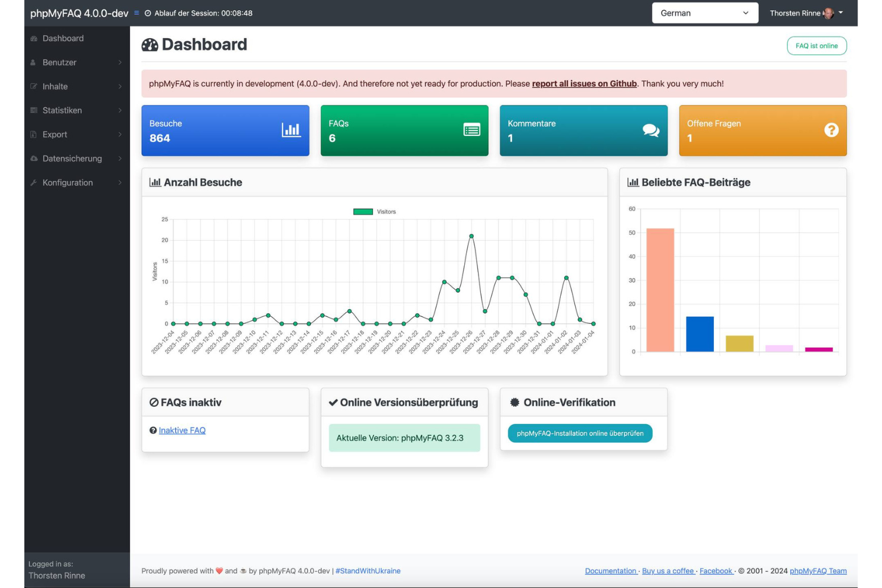Click the Kommentare card
This screenshot has height=588, width=882.
583,130
